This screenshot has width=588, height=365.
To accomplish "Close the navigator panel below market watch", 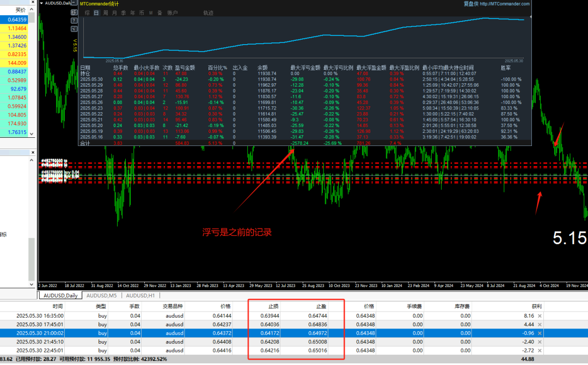I will tap(33, 153).
